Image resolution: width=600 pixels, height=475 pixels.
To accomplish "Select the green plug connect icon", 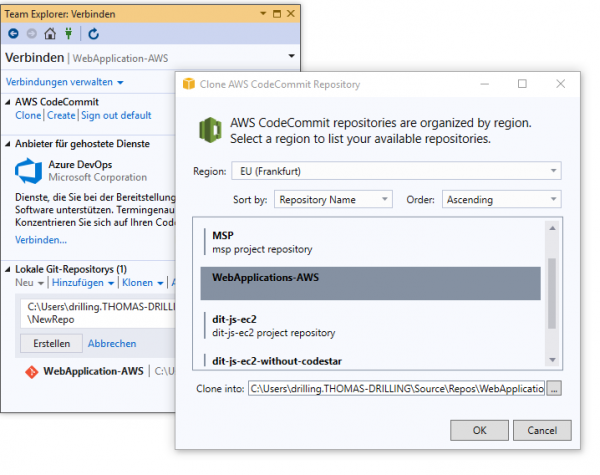I will 68,34.
